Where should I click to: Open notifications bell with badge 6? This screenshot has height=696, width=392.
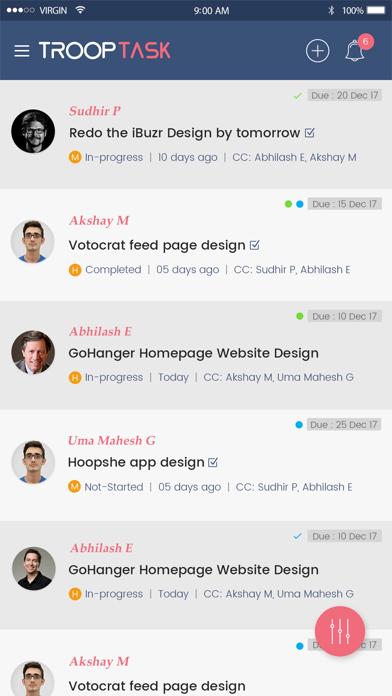(x=355, y=51)
